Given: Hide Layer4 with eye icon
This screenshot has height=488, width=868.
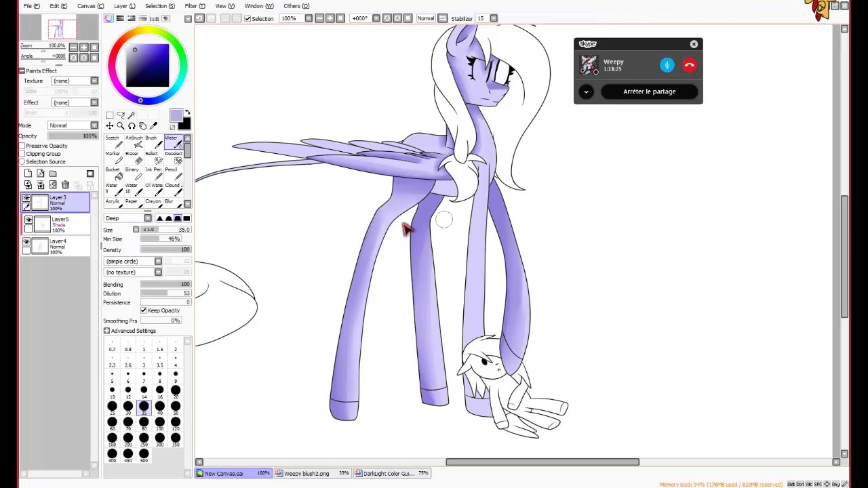Looking at the screenshot, I should [x=26, y=241].
